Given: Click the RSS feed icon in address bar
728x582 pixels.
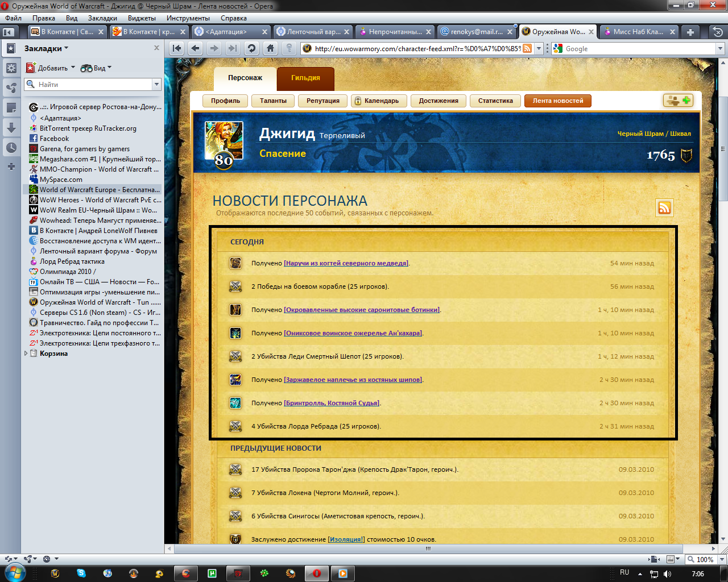Looking at the screenshot, I should point(527,48).
